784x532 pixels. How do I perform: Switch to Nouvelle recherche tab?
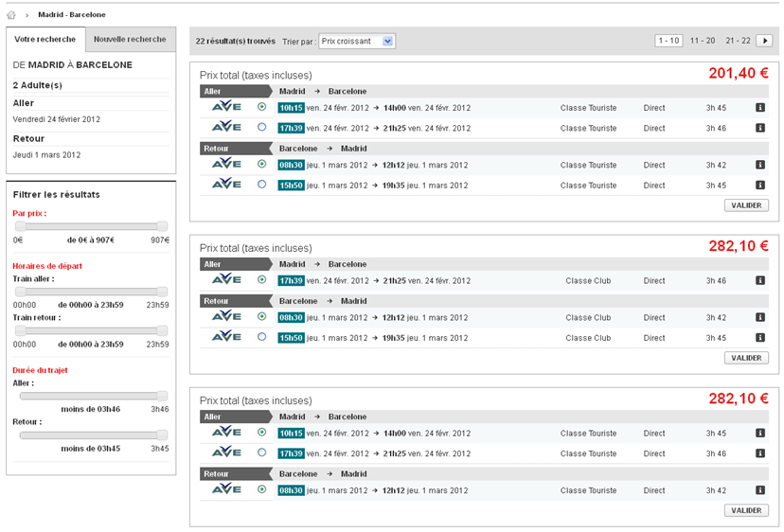tap(130, 40)
